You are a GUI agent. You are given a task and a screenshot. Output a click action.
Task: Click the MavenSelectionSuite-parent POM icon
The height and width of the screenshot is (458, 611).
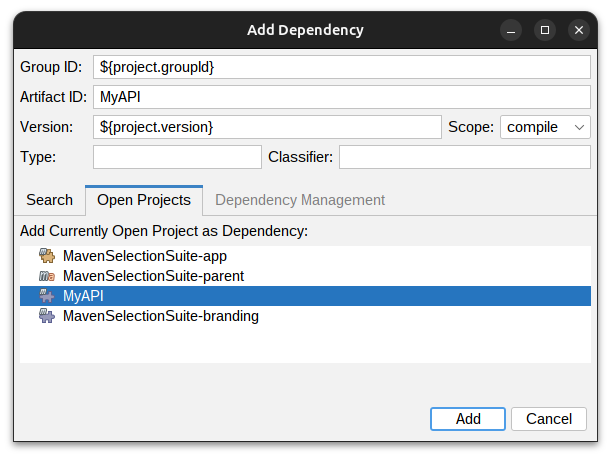click(46, 275)
